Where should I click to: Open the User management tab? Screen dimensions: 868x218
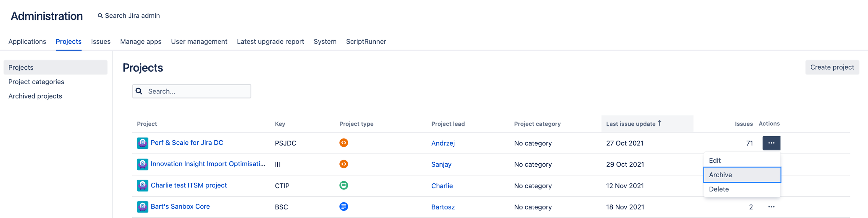click(199, 41)
